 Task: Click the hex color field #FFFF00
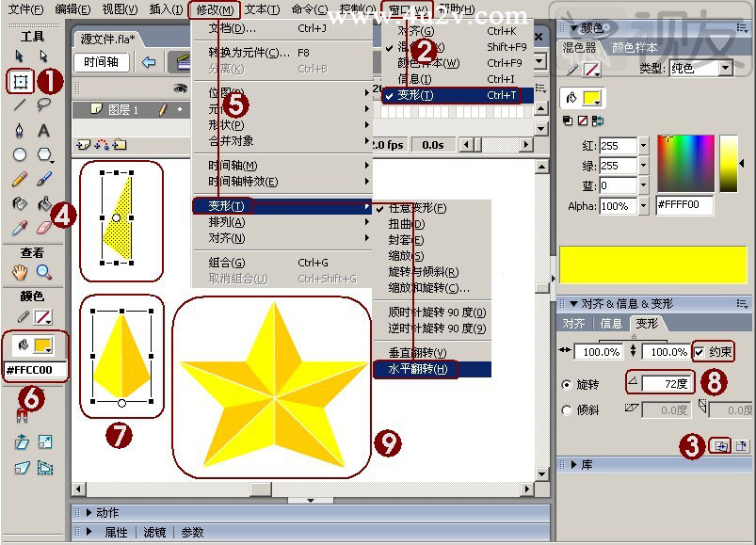(684, 205)
